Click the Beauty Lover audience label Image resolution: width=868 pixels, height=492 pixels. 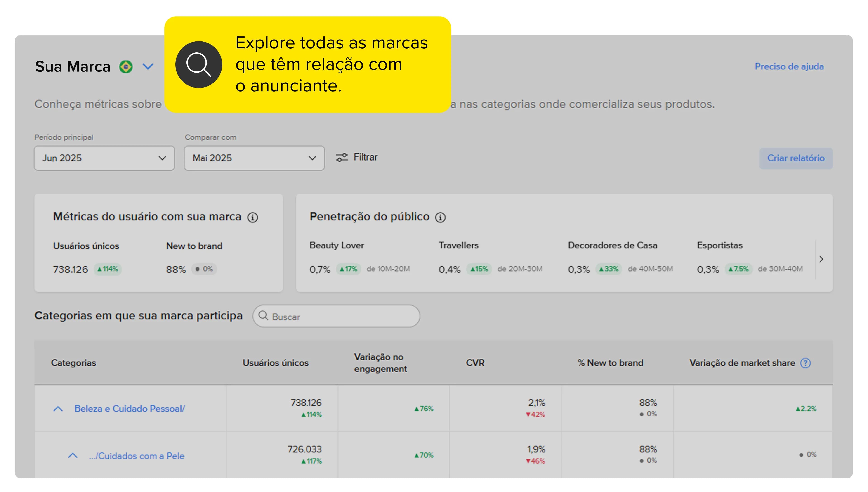[337, 245]
